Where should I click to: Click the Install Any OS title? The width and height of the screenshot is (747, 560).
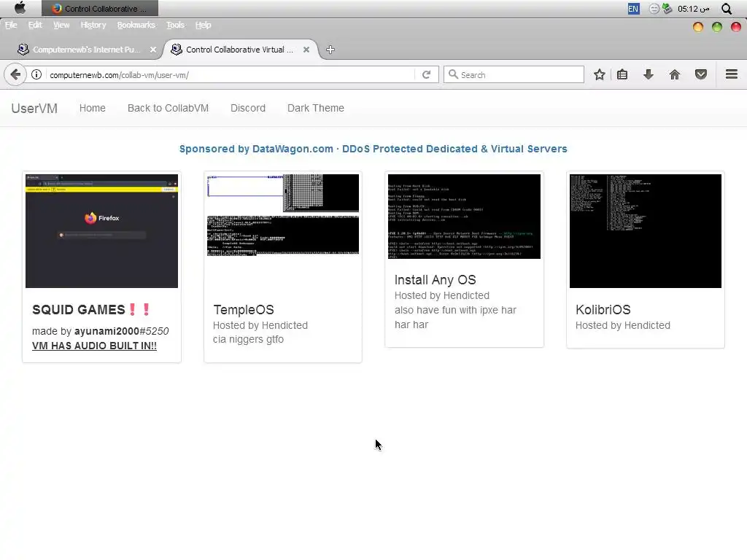click(435, 280)
